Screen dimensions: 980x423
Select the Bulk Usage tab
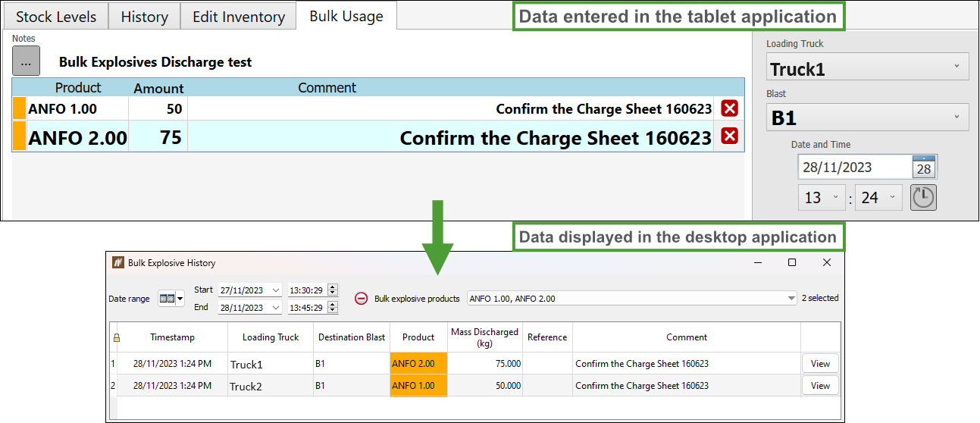[x=346, y=15]
